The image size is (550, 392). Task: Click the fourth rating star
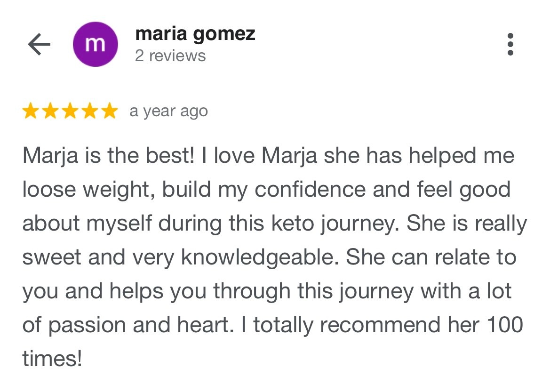(90, 111)
